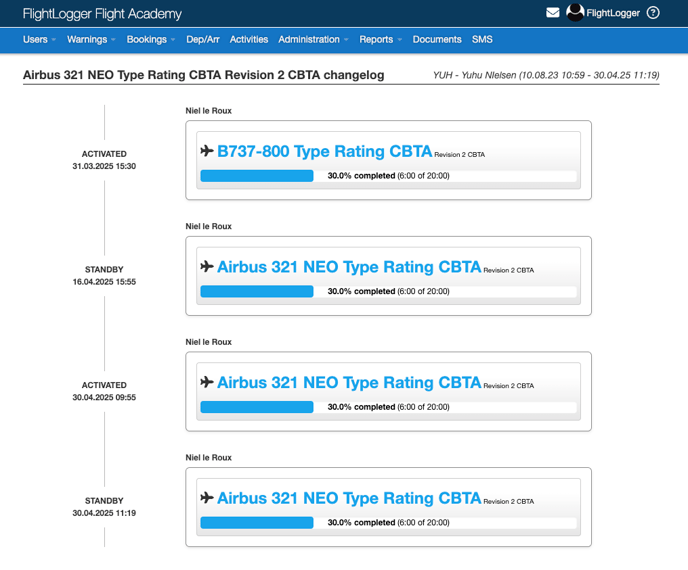Open the help question mark icon
688x570 pixels.
coord(653,13)
